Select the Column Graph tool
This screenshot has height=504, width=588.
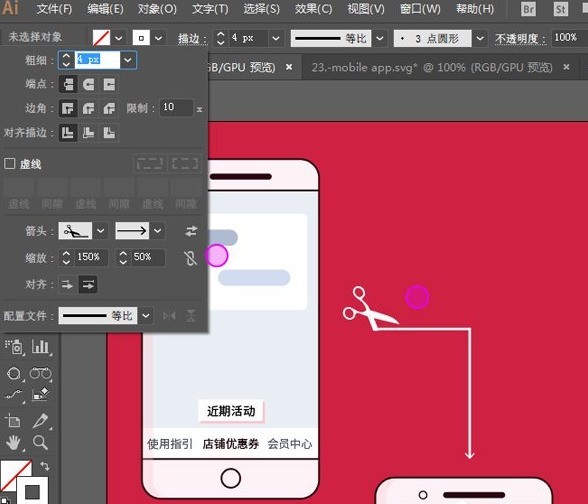40,347
